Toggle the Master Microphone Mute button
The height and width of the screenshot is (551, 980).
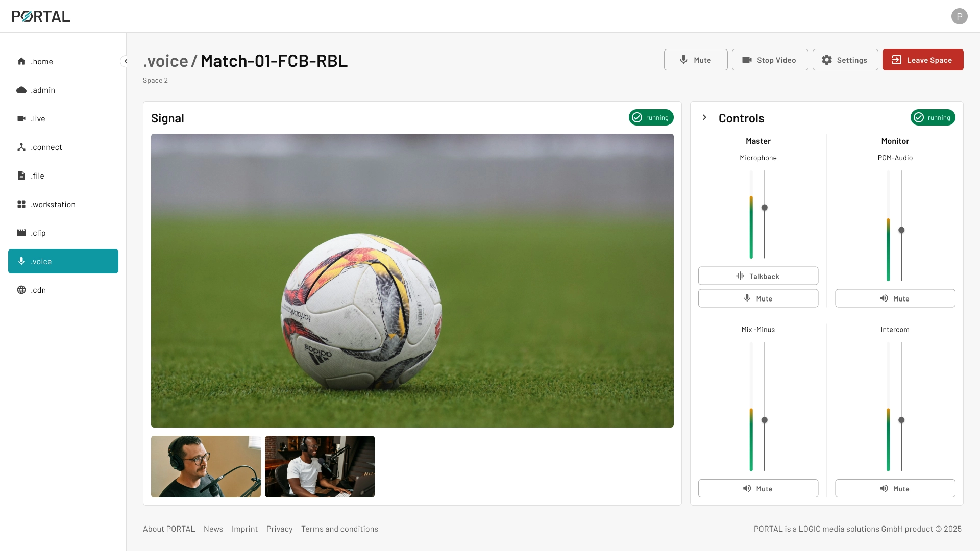758,298
